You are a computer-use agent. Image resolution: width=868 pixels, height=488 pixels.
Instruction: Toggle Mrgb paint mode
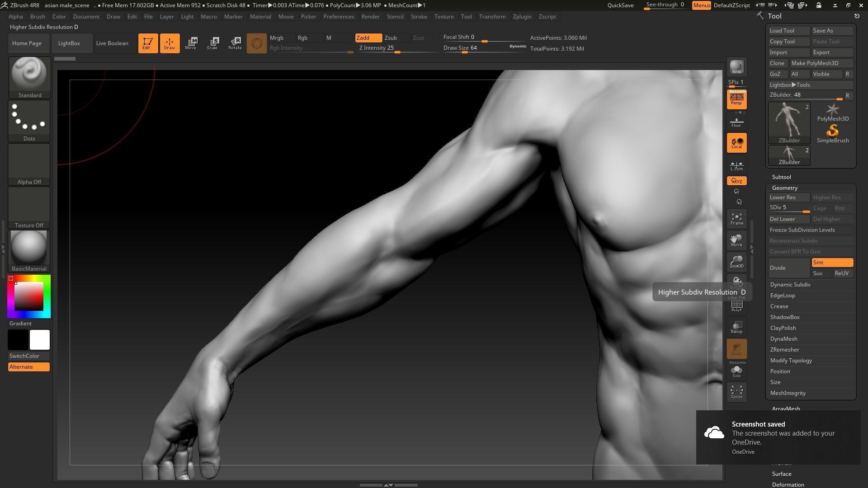point(282,38)
